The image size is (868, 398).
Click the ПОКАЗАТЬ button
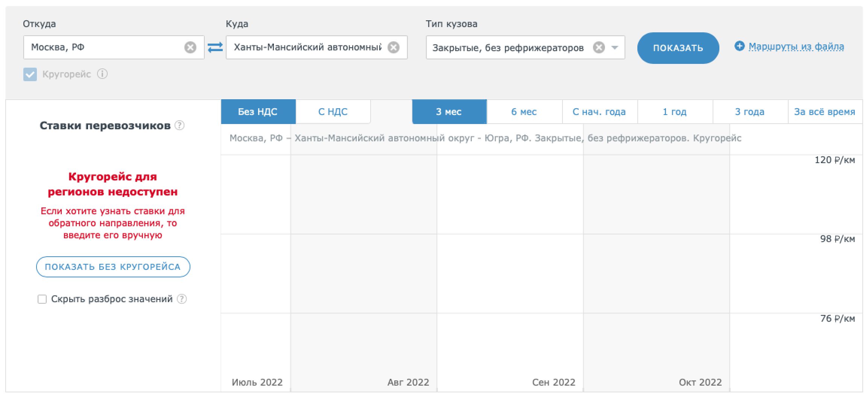click(678, 48)
